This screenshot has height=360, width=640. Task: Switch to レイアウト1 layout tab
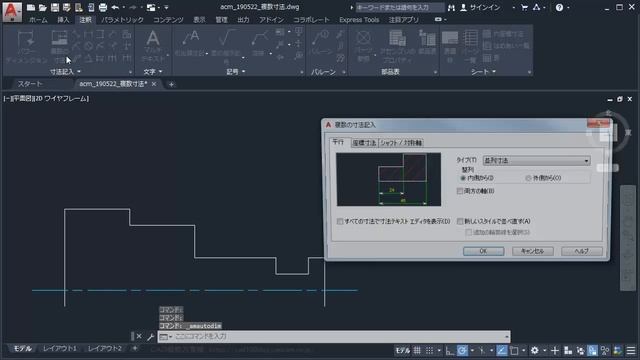60,348
